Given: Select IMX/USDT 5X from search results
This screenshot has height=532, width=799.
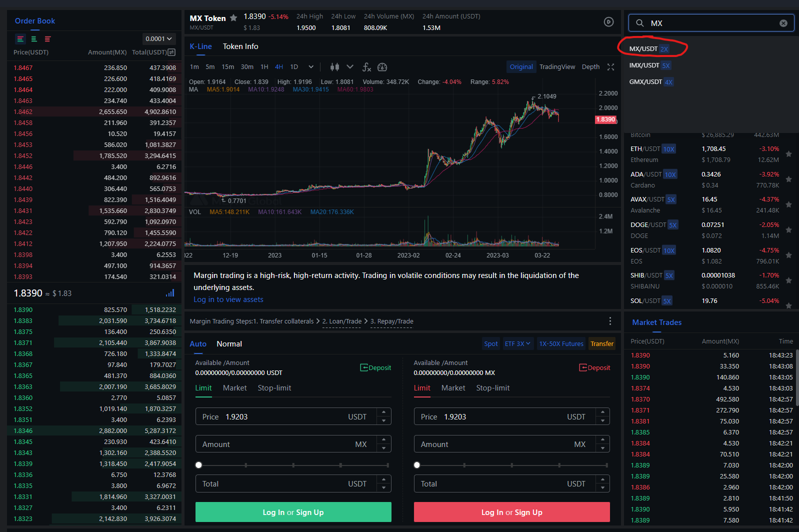Looking at the screenshot, I should click(x=649, y=65).
